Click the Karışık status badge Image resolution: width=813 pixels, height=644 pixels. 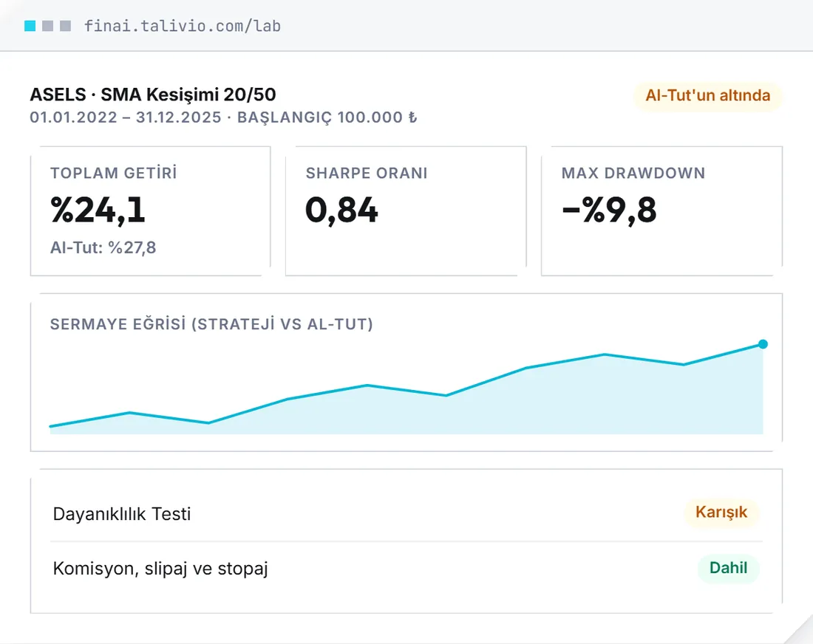pyautogui.click(x=721, y=512)
